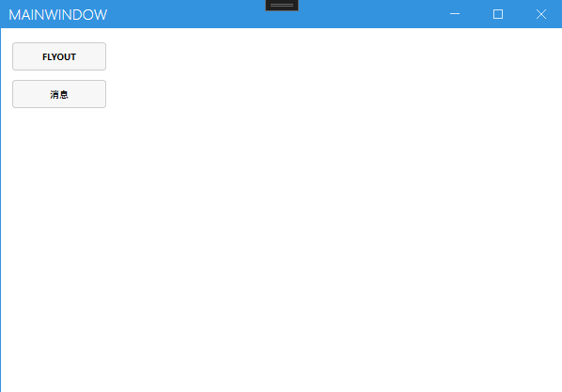Click the blue title bar area
Screen dimensions: 562x392
358,14
